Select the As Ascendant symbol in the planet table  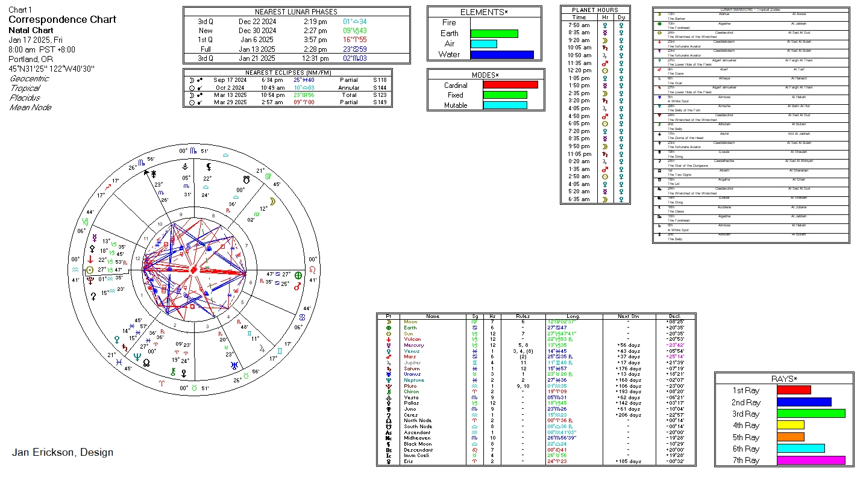click(x=389, y=432)
